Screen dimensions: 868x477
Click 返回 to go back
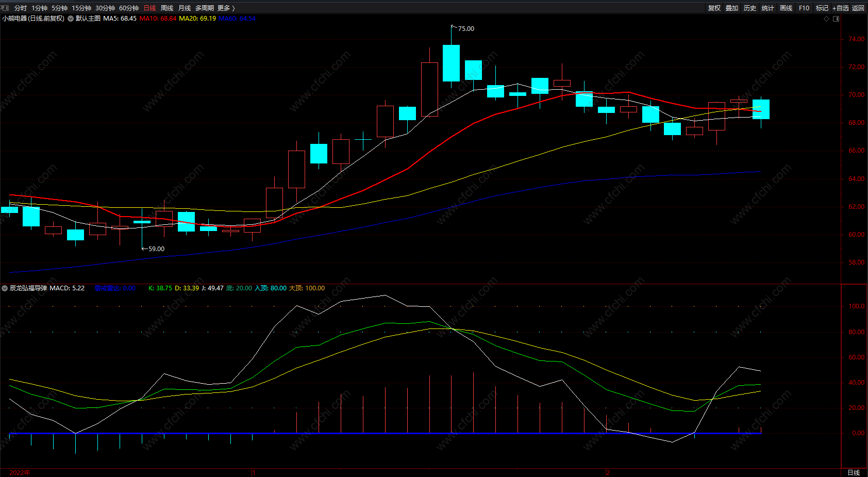(858, 8)
